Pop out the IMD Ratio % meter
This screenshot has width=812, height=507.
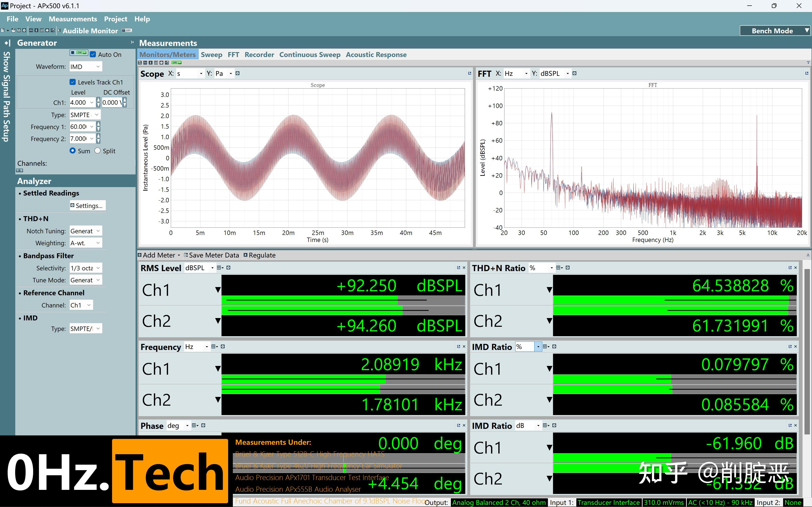(x=790, y=346)
